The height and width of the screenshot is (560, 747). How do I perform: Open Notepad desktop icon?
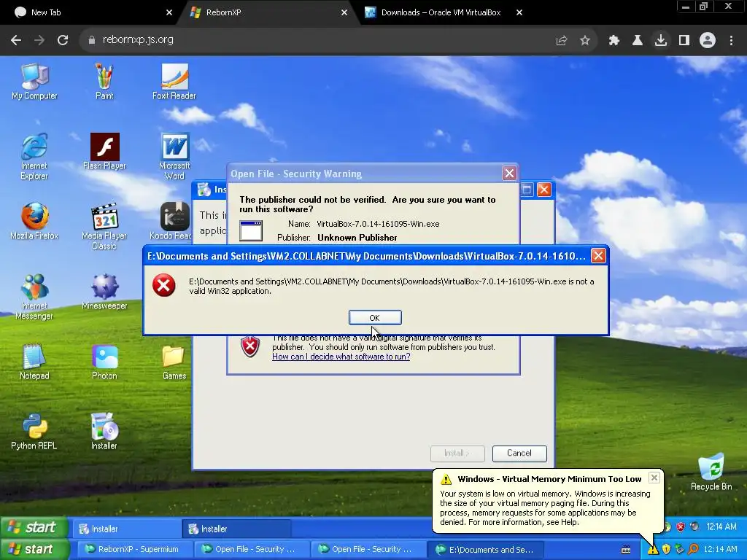coord(34,362)
